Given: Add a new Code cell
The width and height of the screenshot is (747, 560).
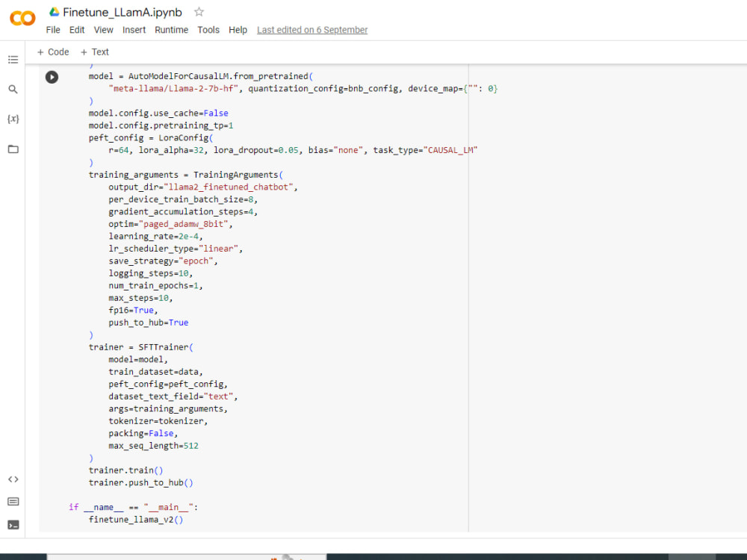Looking at the screenshot, I should coord(53,52).
